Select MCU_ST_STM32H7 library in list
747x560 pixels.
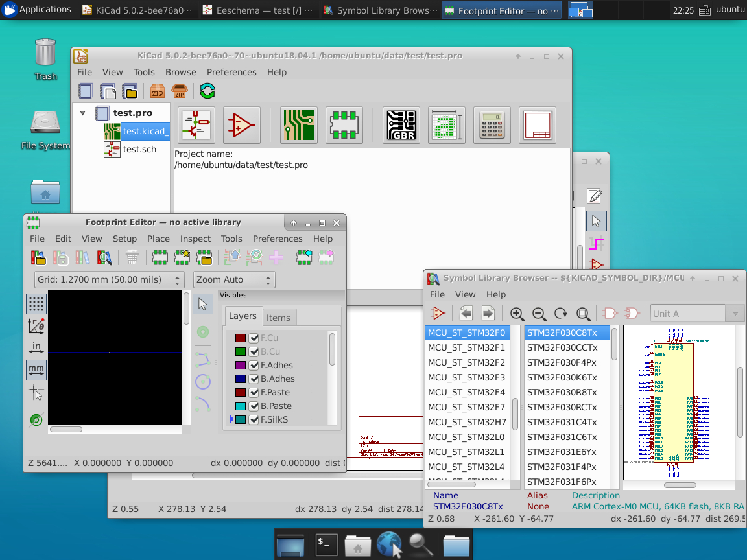pyautogui.click(x=466, y=422)
